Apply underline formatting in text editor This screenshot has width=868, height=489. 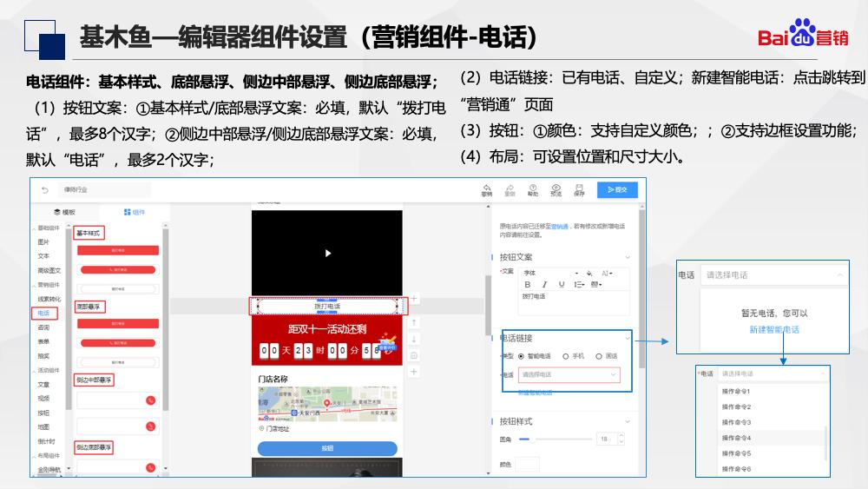[x=562, y=284]
